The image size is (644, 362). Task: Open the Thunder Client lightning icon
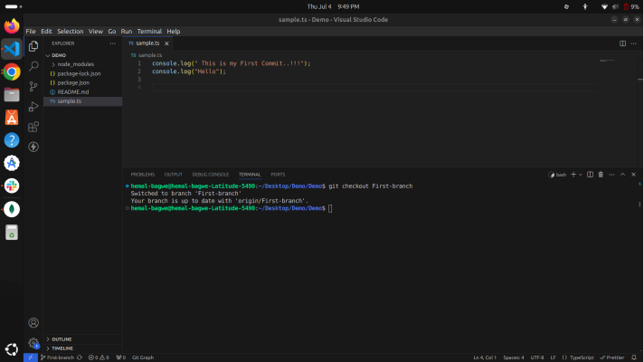[x=33, y=147]
